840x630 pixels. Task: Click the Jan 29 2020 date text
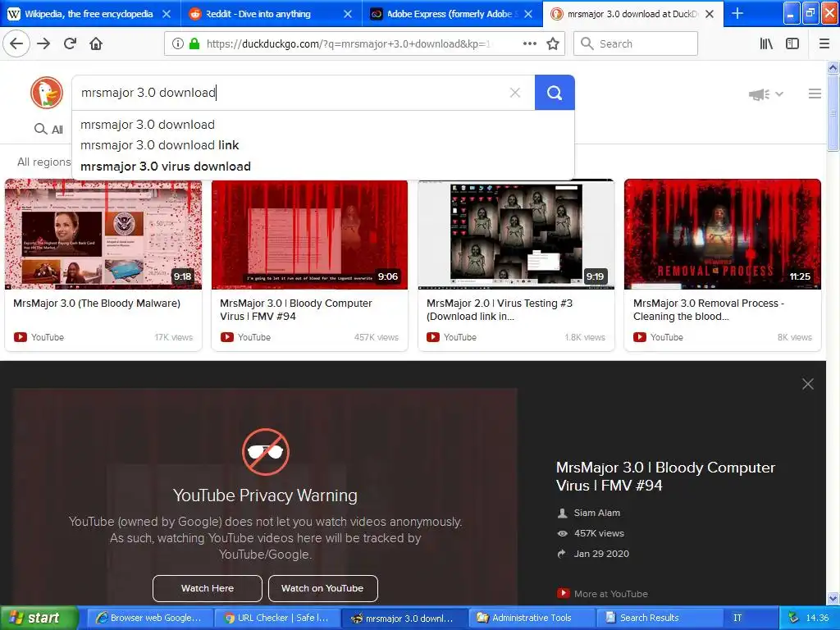601,554
